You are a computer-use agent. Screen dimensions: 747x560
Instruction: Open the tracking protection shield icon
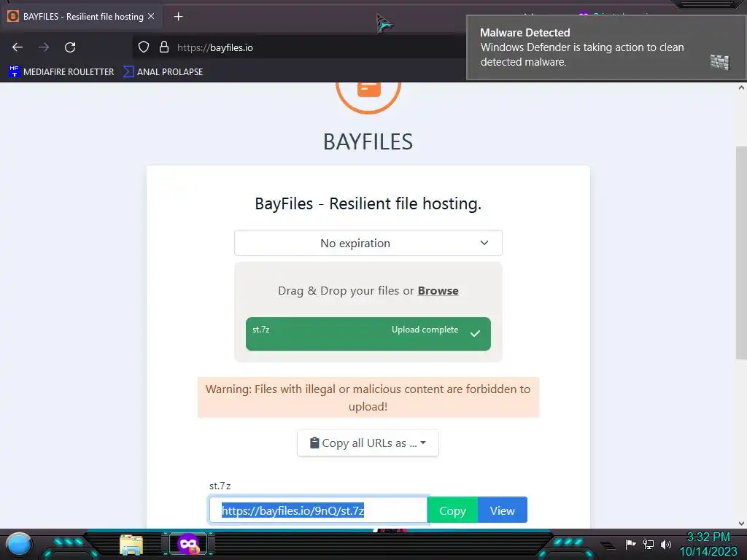pos(144,47)
